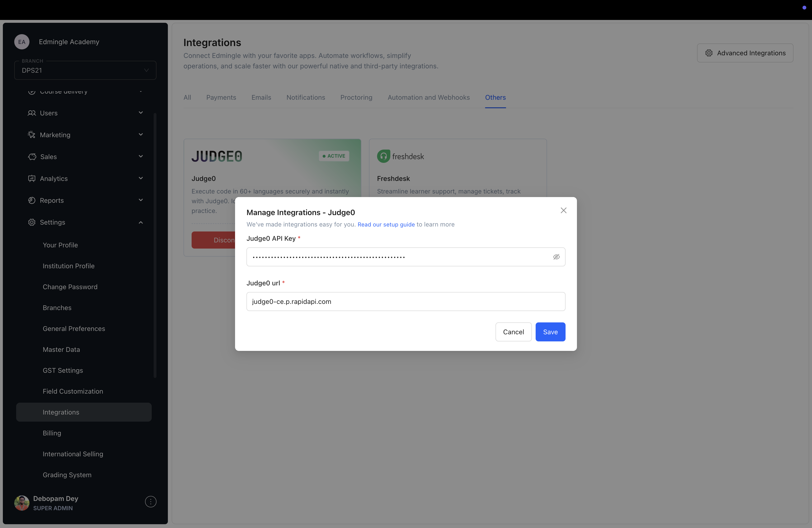Switch to the Proctoring tab

pyautogui.click(x=356, y=98)
